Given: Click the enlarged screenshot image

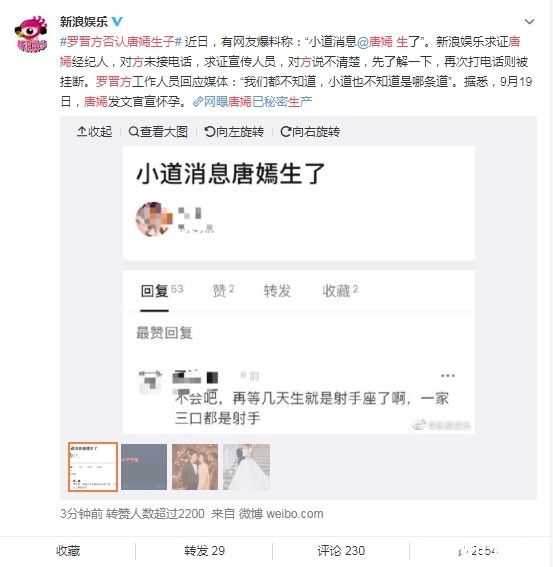Looking at the screenshot, I should point(299,290).
